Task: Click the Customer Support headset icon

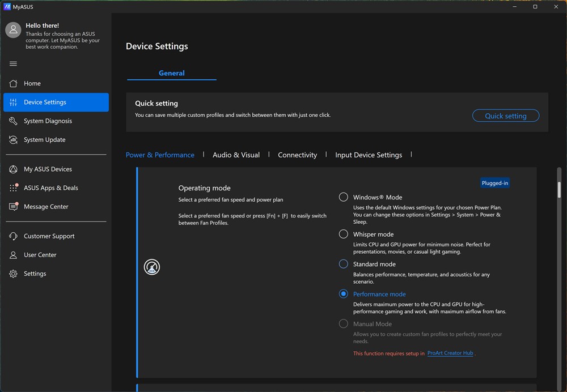Action: [13, 236]
